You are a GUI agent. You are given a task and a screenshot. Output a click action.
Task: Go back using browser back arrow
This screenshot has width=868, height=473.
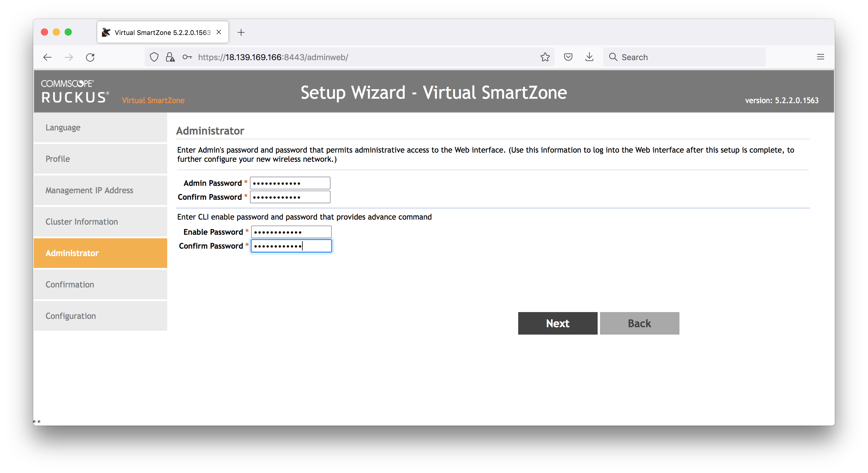click(47, 57)
